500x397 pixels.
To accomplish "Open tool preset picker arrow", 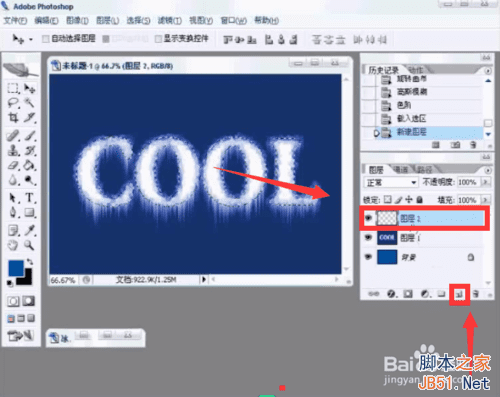I will [x=31, y=39].
